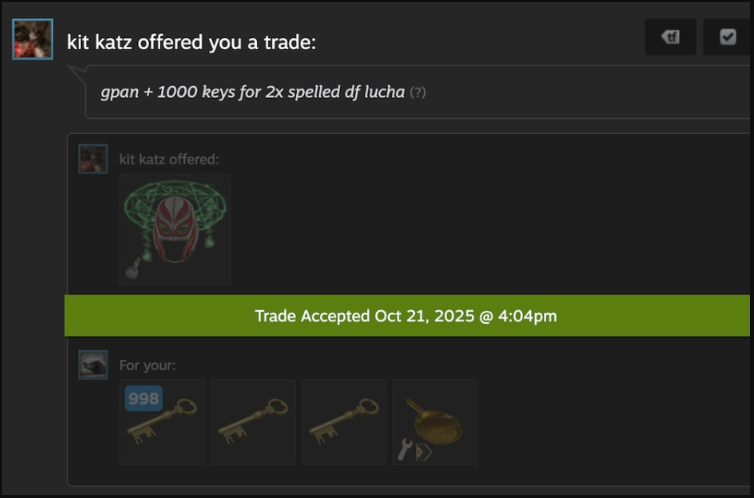
Task: Select the Golden Frying Pan item
Action: pyautogui.click(x=435, y=423)
